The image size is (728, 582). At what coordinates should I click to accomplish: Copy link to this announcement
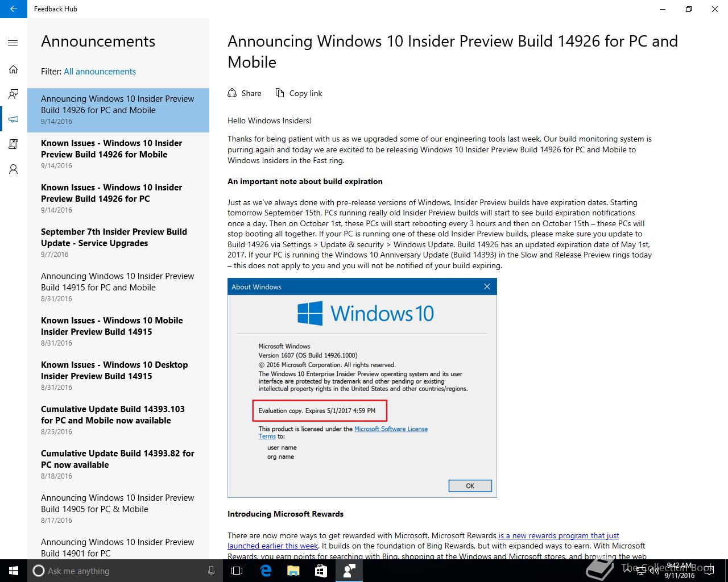299,93
